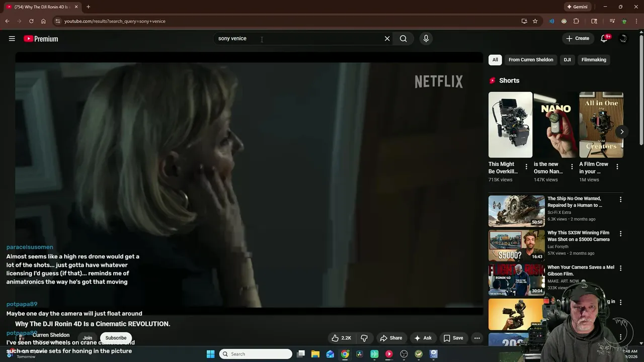Click the Netflix video player area
This screenshot has height=362, width=644.
point(249,184)
